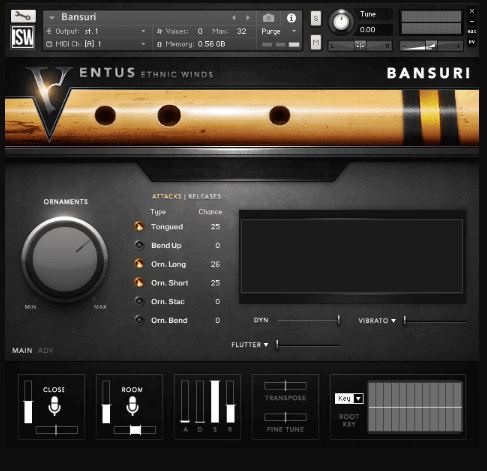Open the Purge dropdown menu
The width and height of the screenshot is (487, 471).
click(279, 31)
